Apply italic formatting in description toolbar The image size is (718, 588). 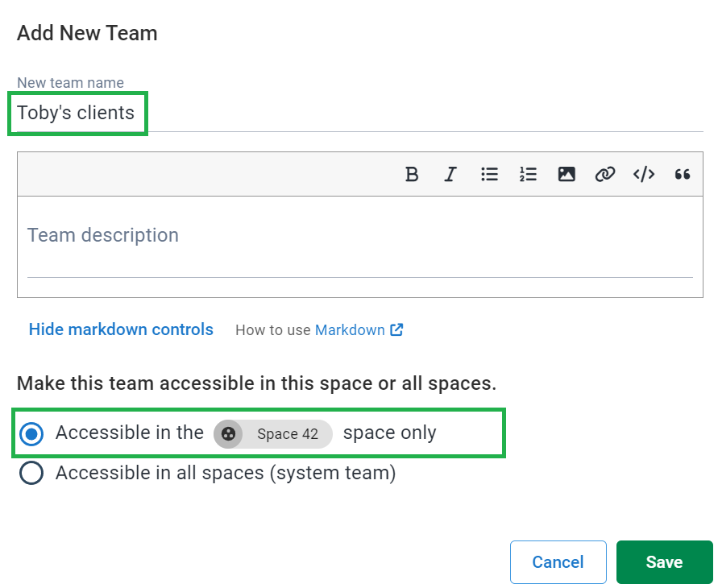click(x=450, y=174)
